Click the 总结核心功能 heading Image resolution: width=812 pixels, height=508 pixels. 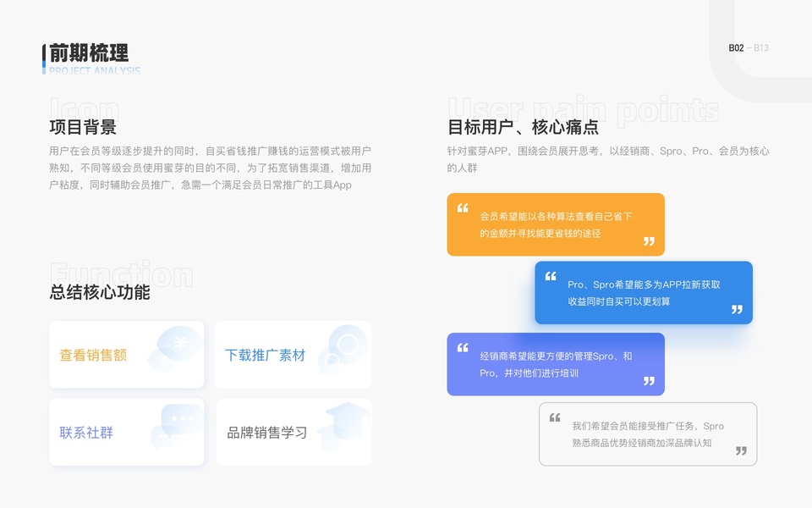click(x=100, y=292)
